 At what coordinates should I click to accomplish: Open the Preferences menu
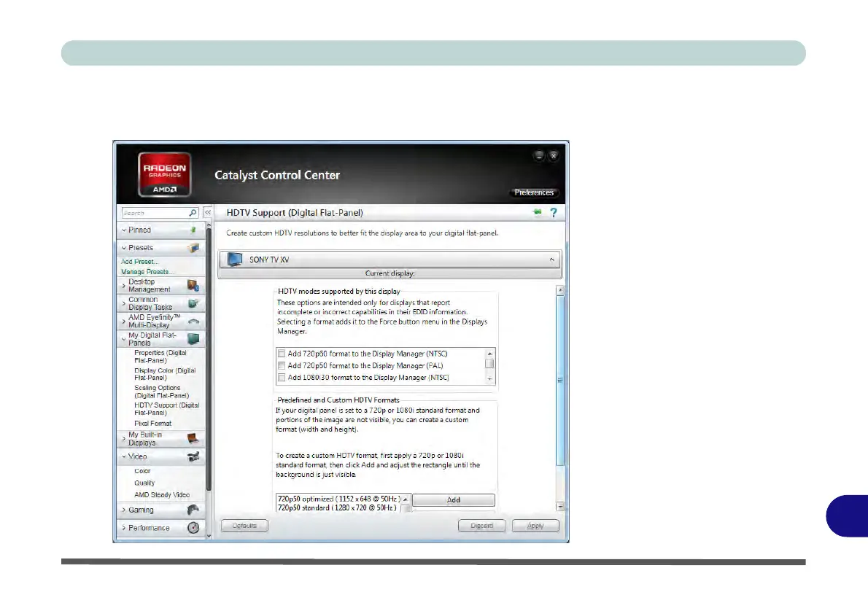(x=534, y=192)
